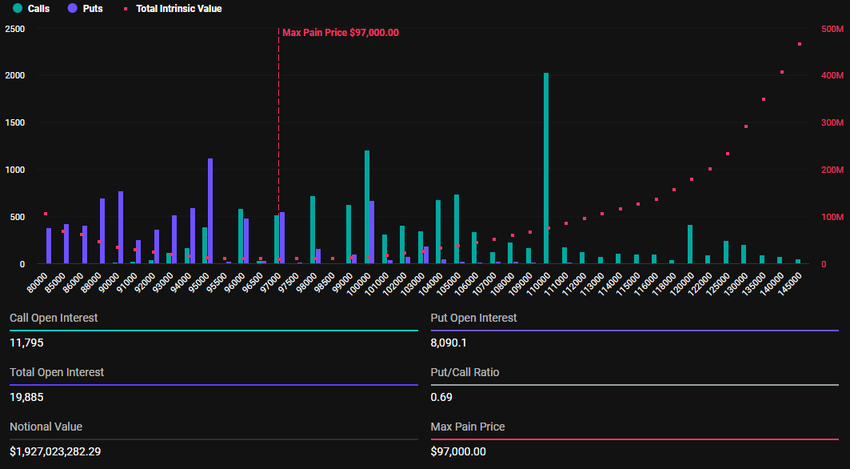
Task: Click the put bar at 90000 strike
Action: coord(120,227)
